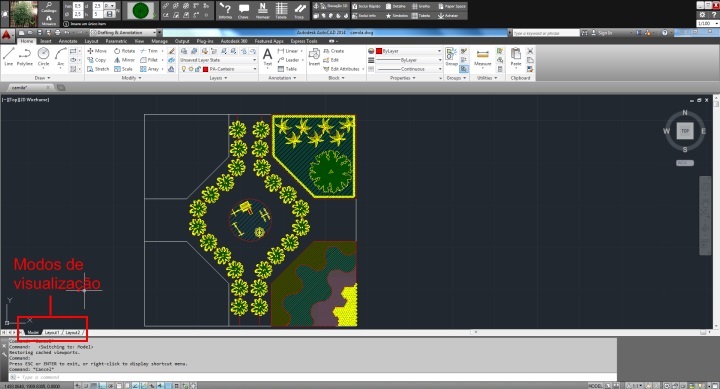Expand the Draw panel
720x389 pixels.
[43, 78]
